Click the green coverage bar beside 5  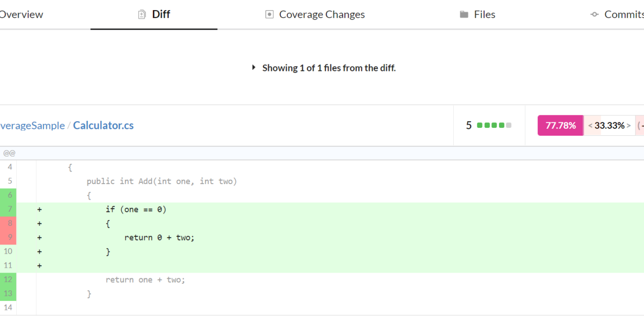click(494, 125)
